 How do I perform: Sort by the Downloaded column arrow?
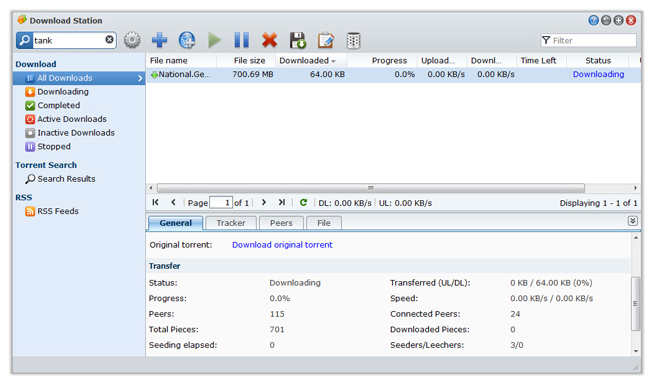[x=333, y=61]
